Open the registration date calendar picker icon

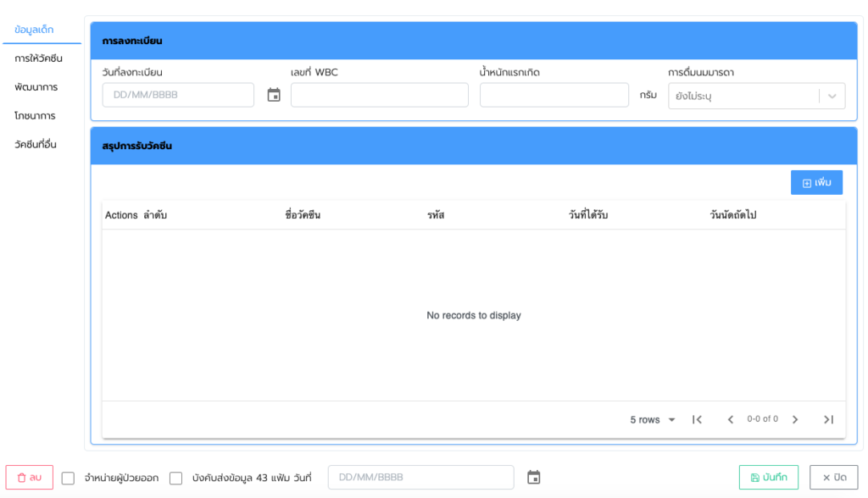[x=274, y=95]
